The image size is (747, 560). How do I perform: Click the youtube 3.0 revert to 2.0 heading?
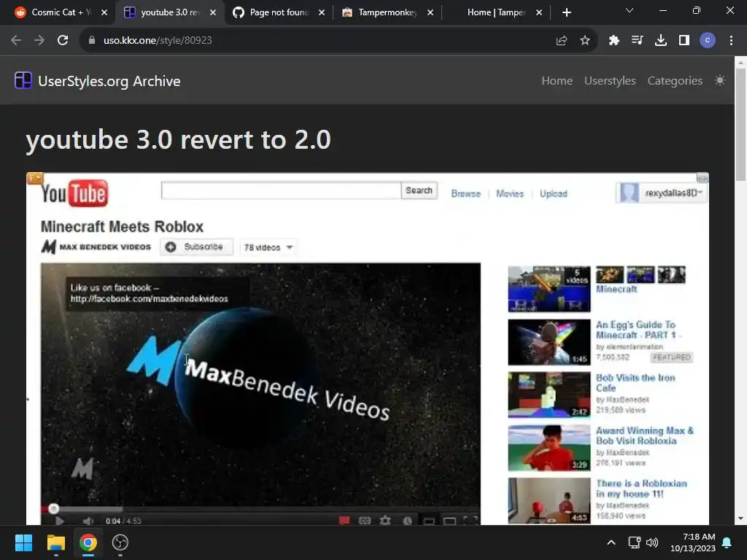coord(178,139)
